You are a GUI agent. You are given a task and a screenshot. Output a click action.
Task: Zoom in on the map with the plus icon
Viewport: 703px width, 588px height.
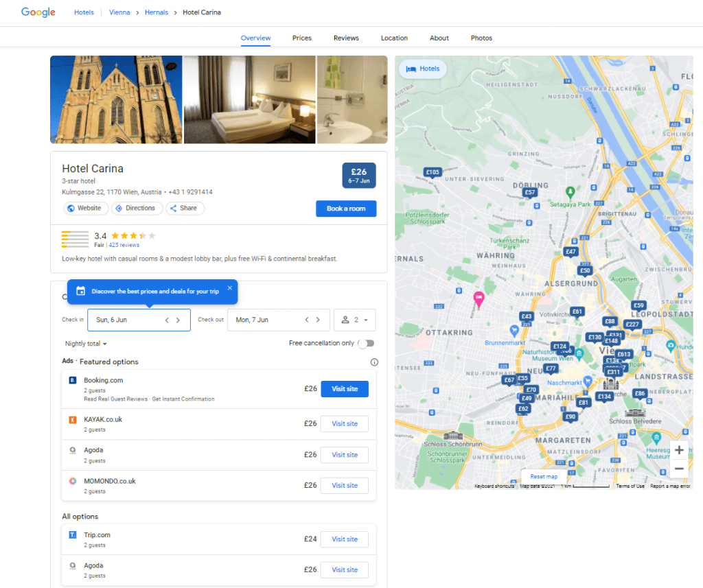tap(679, 450)
